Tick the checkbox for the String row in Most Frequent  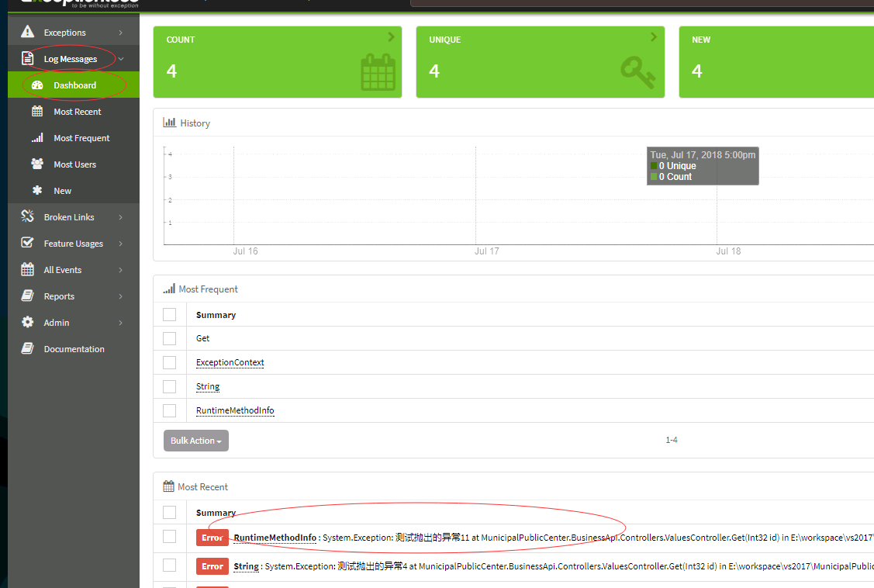(x=169, y=386)
